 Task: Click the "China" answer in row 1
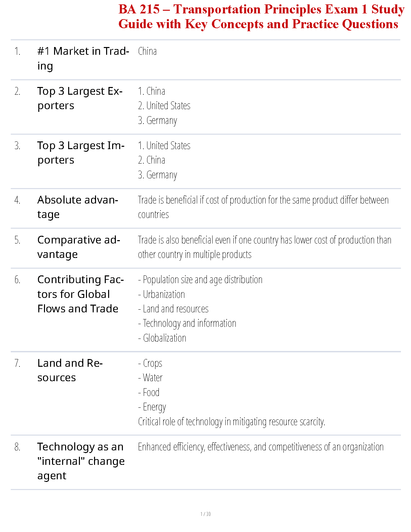coord(147,51)
